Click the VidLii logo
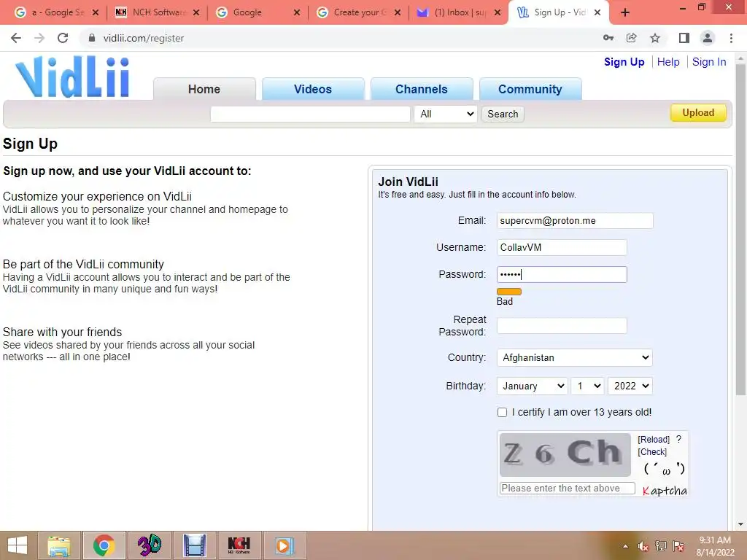This screenshot has width=747, height=560. click(72, 77)
